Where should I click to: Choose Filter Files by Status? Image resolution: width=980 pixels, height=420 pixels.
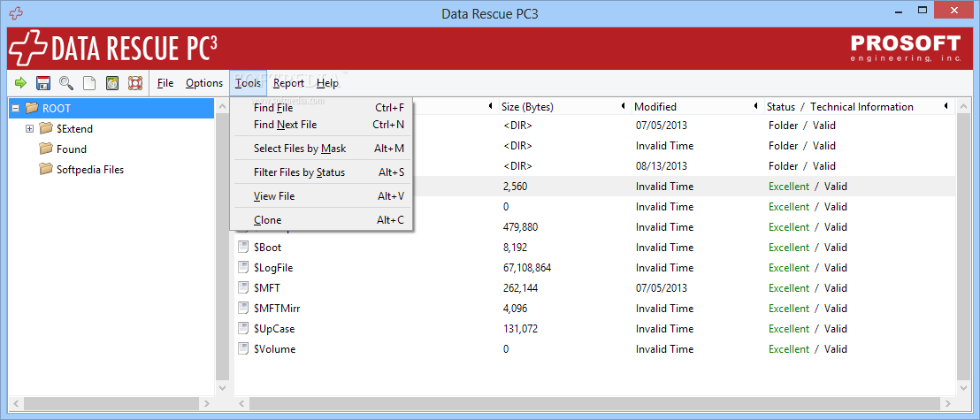coord(321,172)
